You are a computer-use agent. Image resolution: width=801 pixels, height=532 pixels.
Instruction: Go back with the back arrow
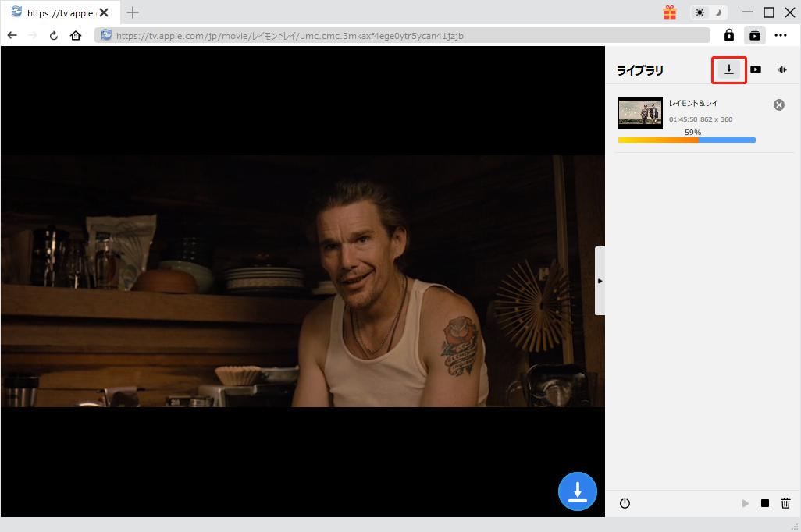[x=12, y=35]
